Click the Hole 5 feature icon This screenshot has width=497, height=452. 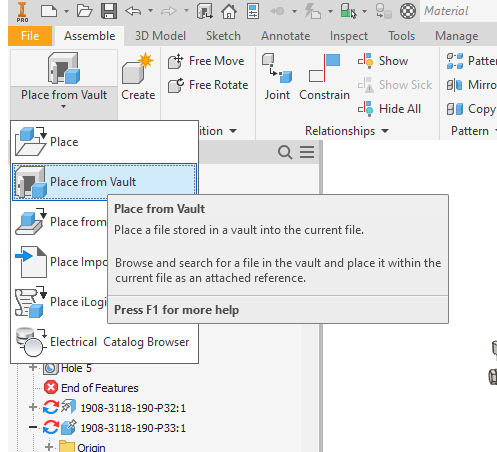(51, 368)
